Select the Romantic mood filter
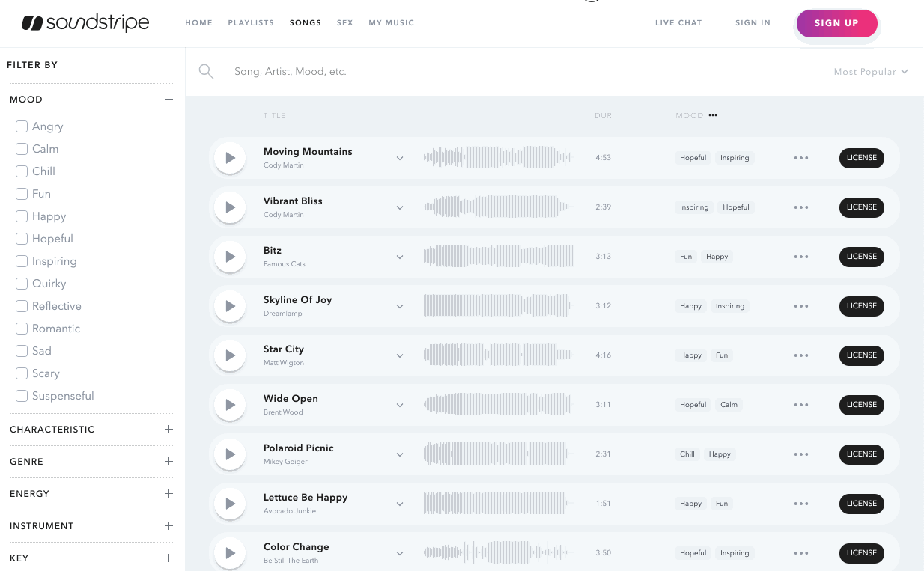The height and width of the screenshot is (571, 924). coord(21,329)
